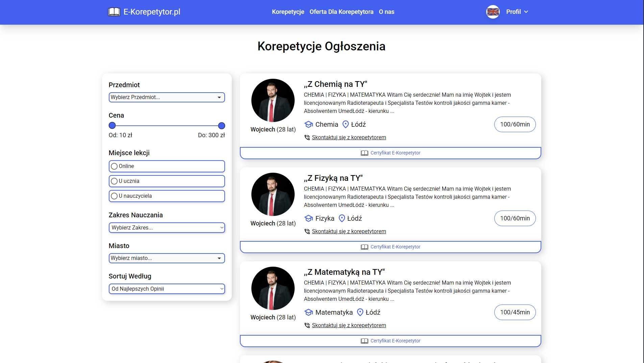Click book icon beside Certyfikat in Chemia card
The image size is (644, 363).
[364, 153]
